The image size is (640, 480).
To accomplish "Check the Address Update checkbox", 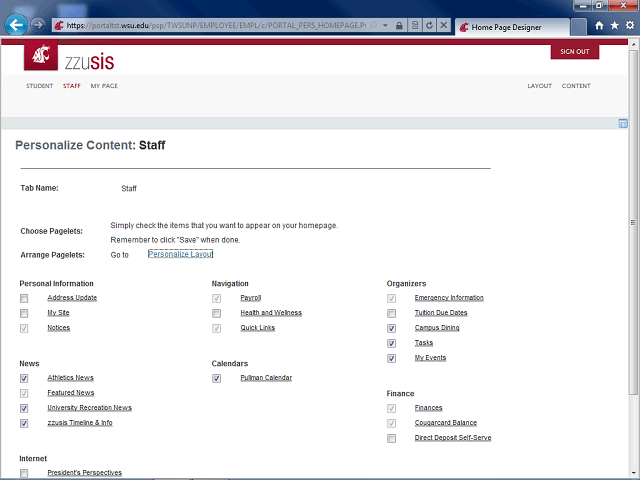I will [24, 298].
